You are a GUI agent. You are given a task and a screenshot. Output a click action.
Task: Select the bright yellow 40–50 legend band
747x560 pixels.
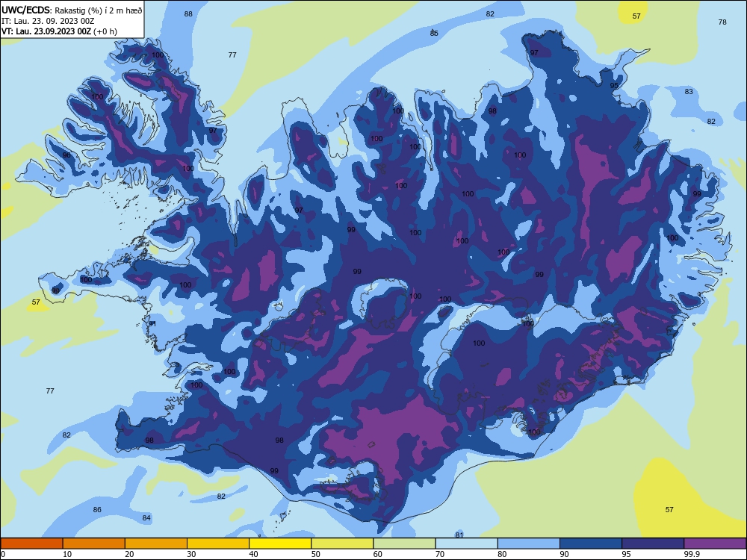tap(280, 544)
